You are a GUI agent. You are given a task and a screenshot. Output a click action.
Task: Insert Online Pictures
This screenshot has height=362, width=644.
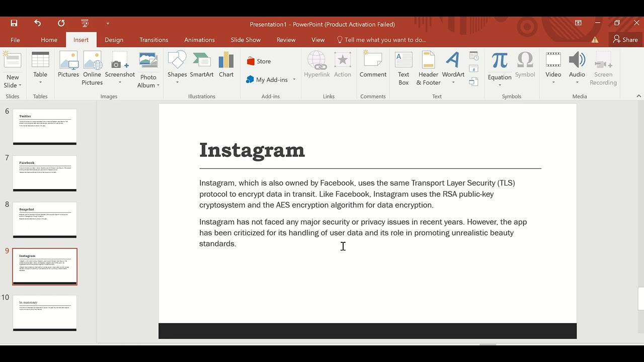coord(92,68)
